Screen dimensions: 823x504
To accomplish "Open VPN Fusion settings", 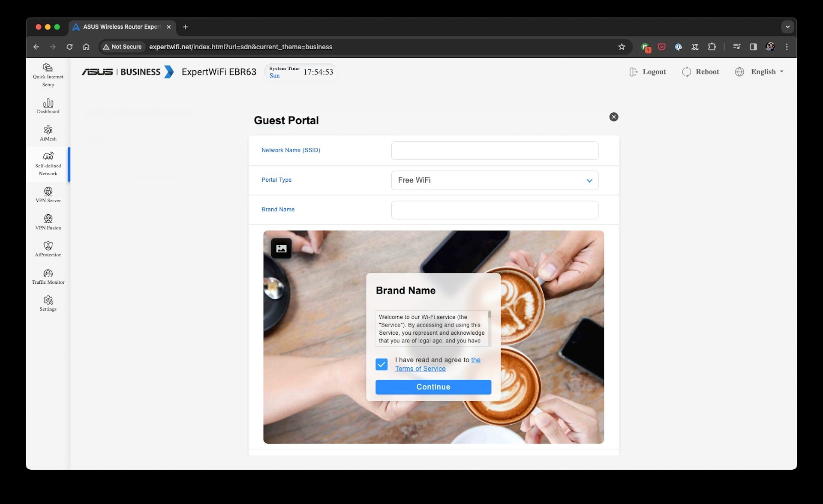I will point(48,222).
